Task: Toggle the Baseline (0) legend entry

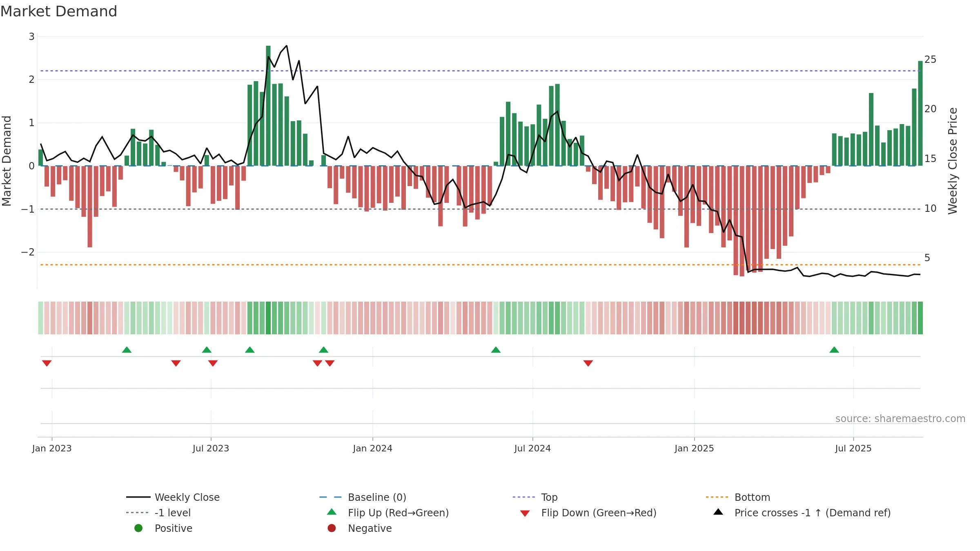Action: point(363,497)
